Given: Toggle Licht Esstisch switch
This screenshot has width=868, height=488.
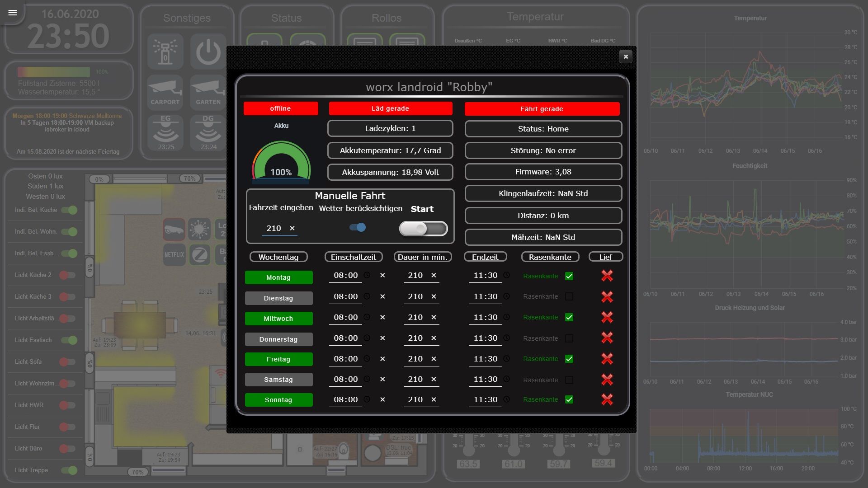Looking at the screenshot, I should pyautogui.click(x=69, y=340).
